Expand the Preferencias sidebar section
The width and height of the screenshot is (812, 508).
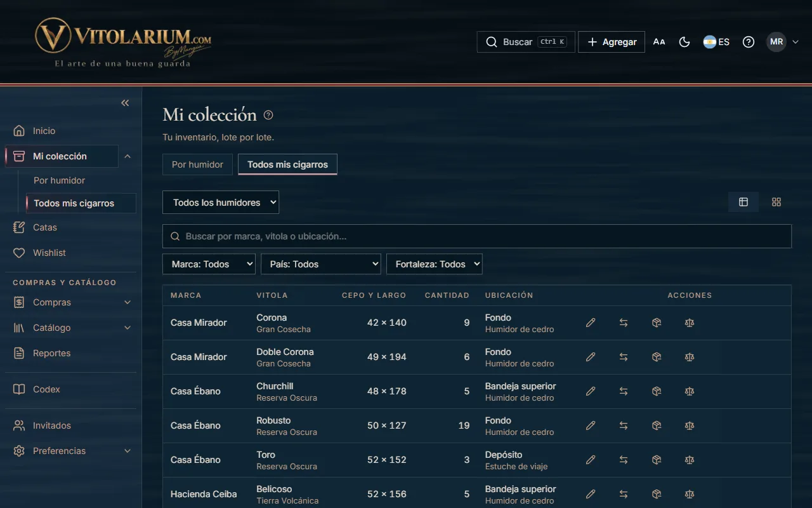coord(128,451)
